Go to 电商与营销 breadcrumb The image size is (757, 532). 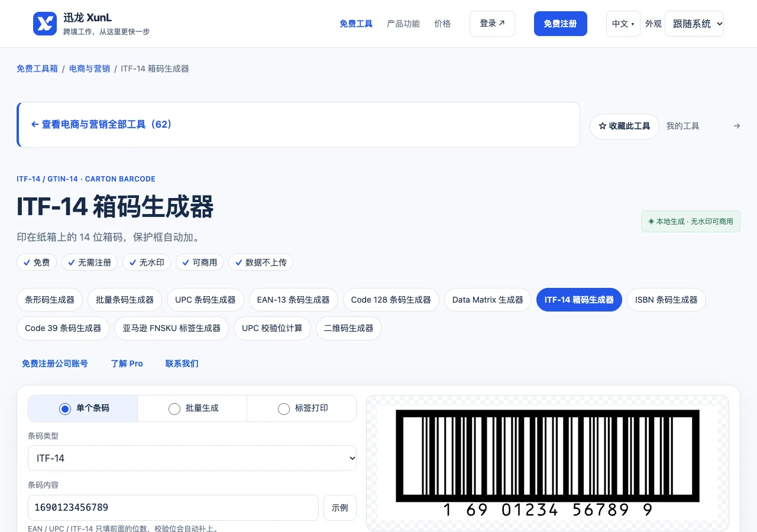pyautogui.click(x=89, y=69)
